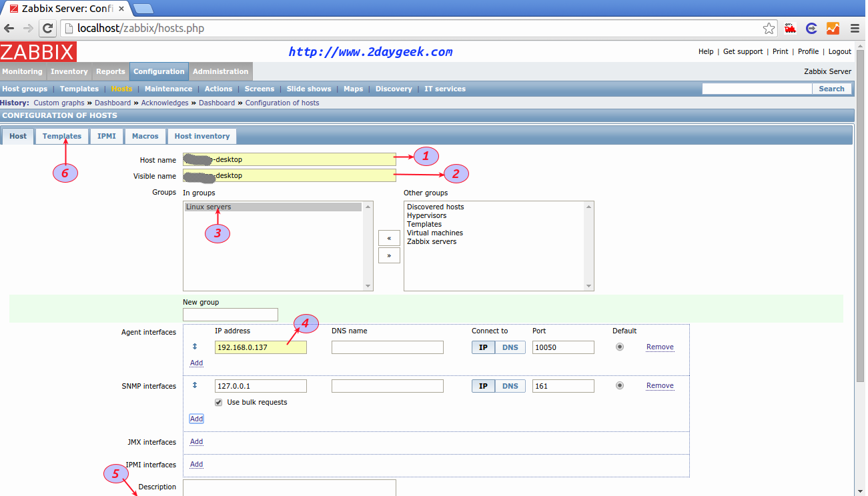The height and width of the screenshot is (496, 868).
Task: Click the red train extension icon
Action: 791,29
